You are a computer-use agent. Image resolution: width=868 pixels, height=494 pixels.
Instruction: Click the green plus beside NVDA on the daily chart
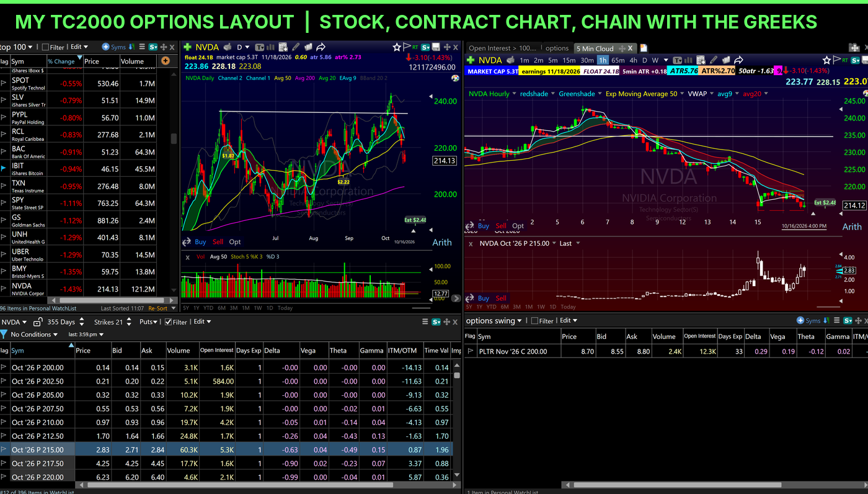(187, 47)
